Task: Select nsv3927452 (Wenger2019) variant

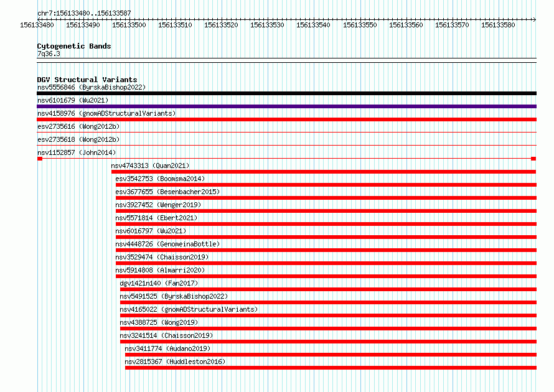Action: point(158,205)
